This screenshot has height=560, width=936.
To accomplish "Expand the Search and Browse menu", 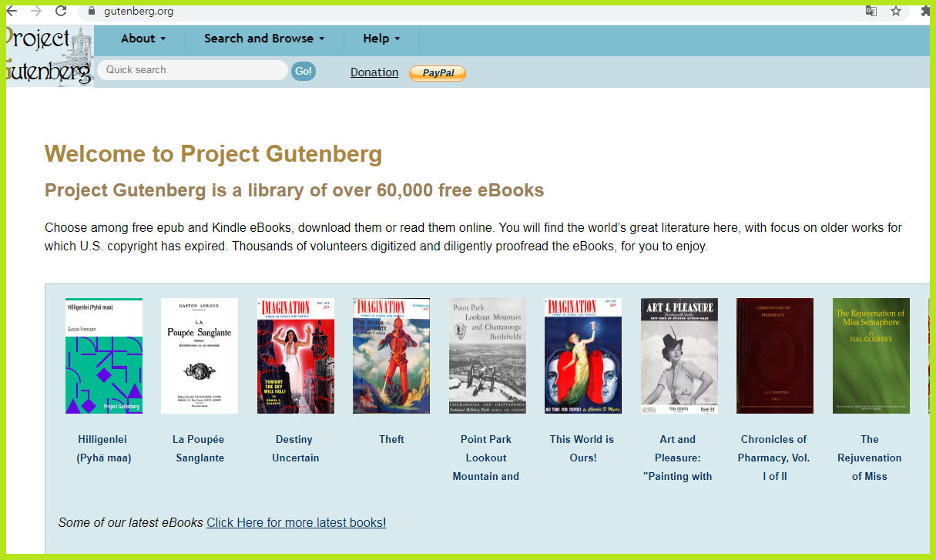I will tap(264, 39).
